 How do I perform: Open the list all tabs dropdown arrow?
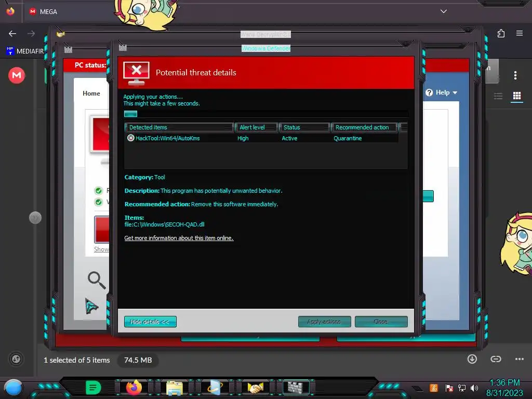[x=444, y=11]
